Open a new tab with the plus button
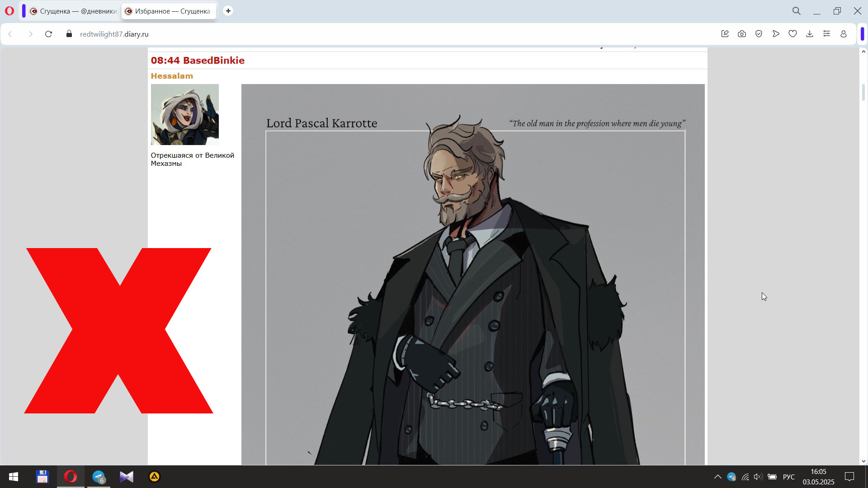Screen dimensions: 868x488 [x=228, y=11]
